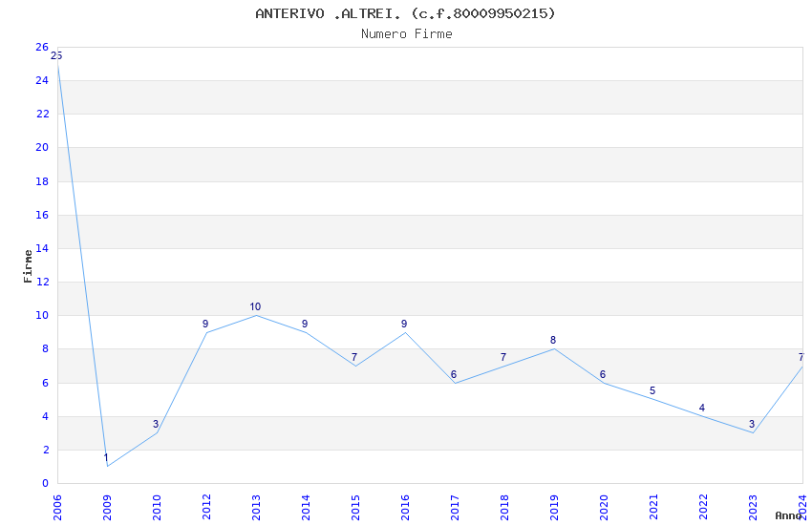Click the 2012 year label

click(206, 508)
